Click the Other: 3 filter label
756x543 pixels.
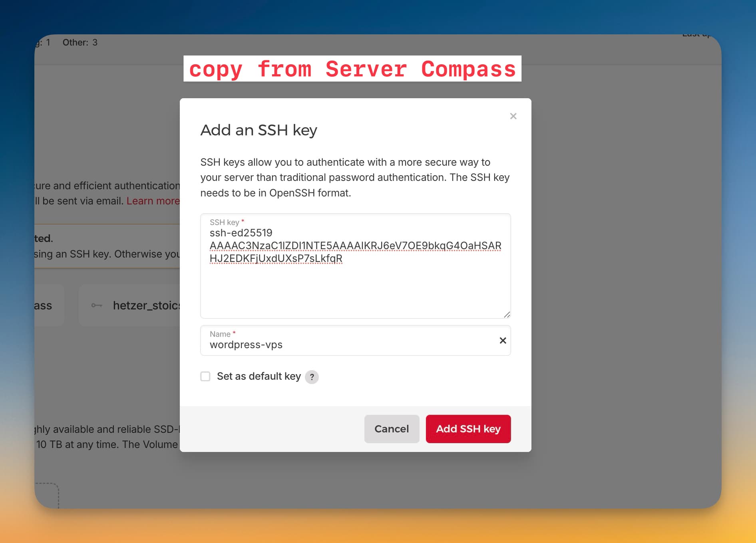80,42
